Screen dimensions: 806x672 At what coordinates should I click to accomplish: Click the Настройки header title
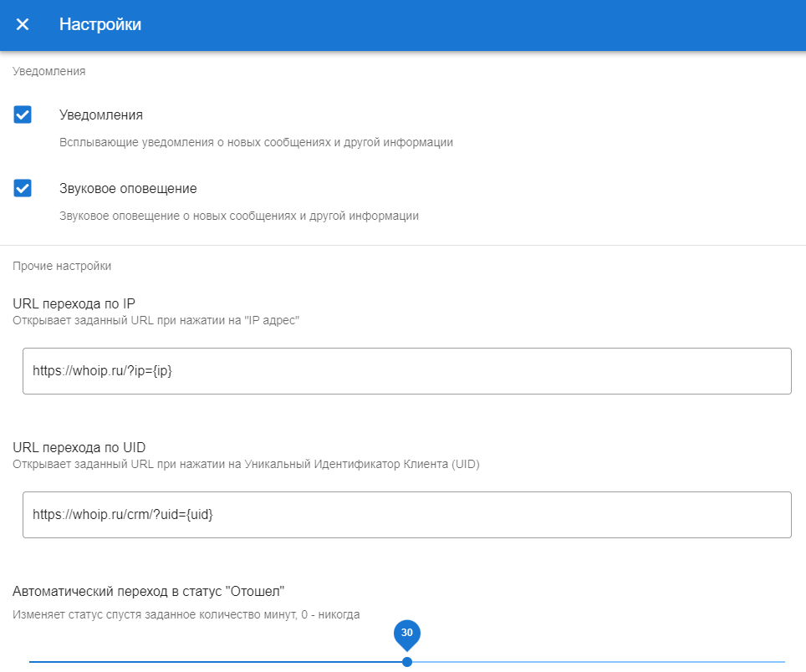100,25
